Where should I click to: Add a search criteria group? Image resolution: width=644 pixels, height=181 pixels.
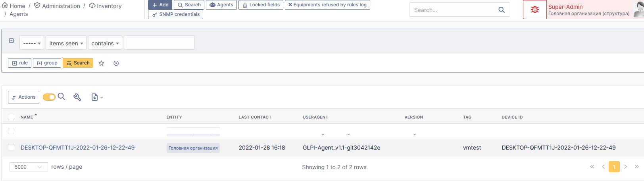[47, 63]
